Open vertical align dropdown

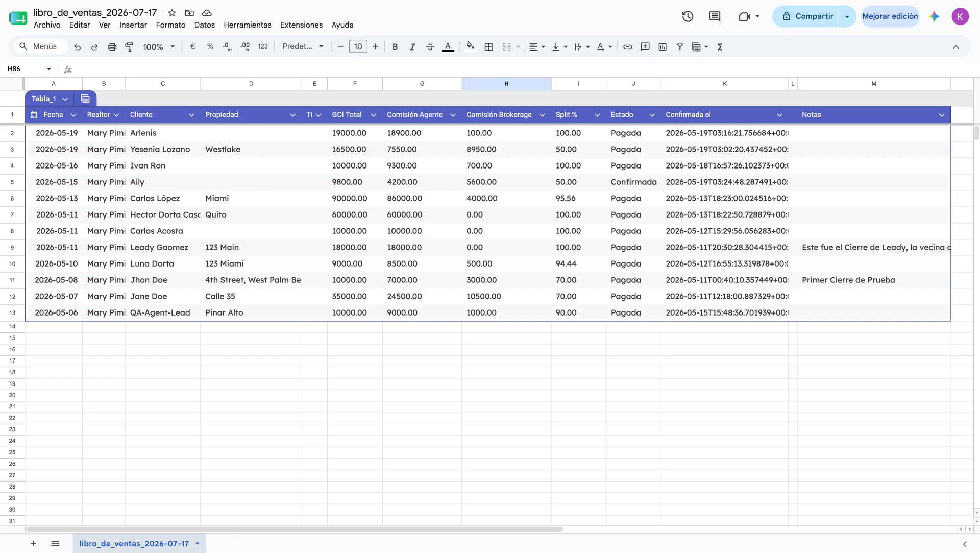pyautogui.click(x=559, y=46)
